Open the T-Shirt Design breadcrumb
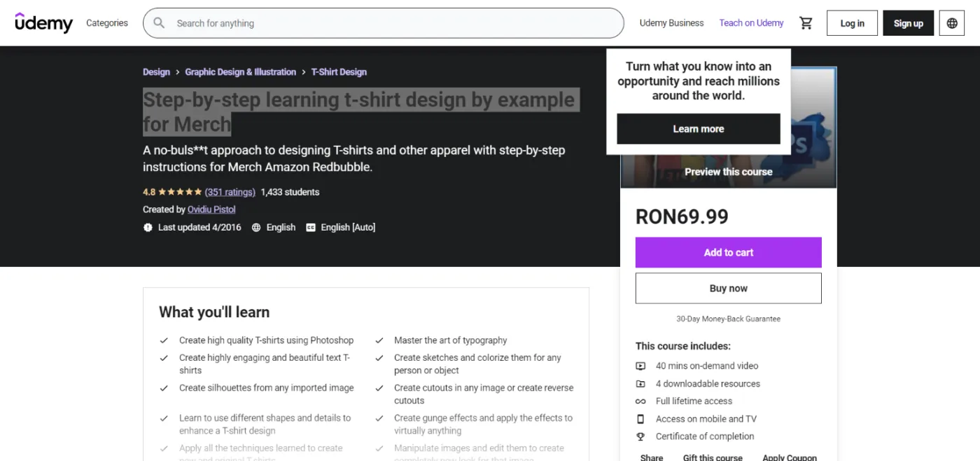This screenshot has width=980, height=461. pos(339,72)
